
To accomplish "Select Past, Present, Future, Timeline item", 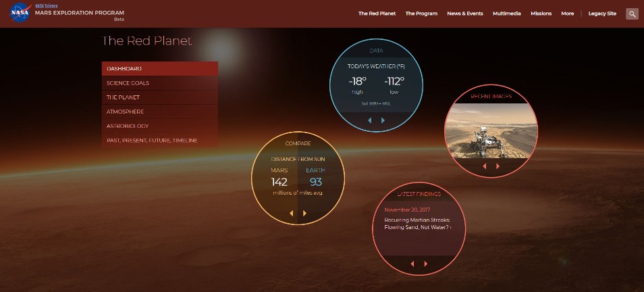I will click(x=160, y=141).
